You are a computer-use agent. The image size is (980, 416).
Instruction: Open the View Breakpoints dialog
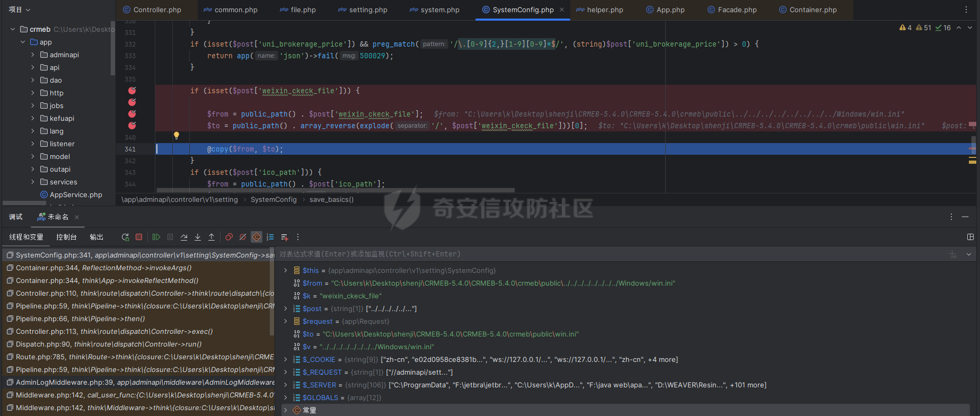tap(229, 237)
